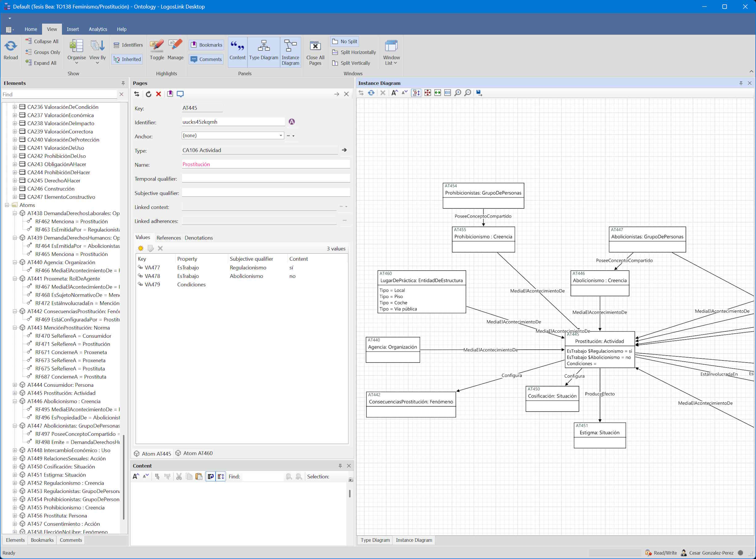Click Groups Only in the Show group
The width and height of the screenshot is (756, 559).
[43, 52]
